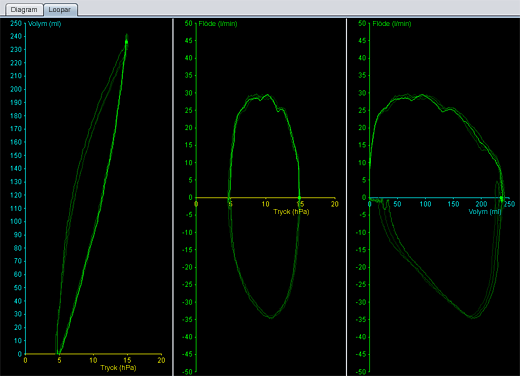Image resolution: width=520 pixels, height=376 pixels.
Task: Select the Loopar tab
Action: click(60, 10)
